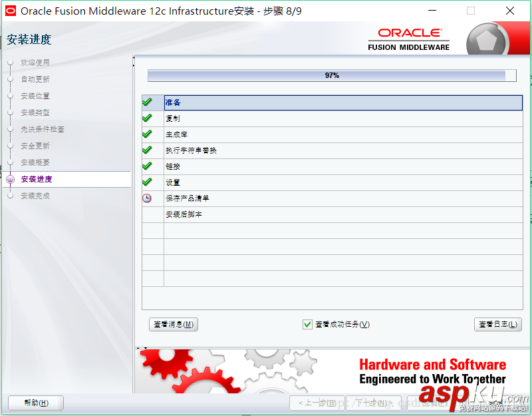Select the 安装概要 step in the sidebar
This screenshot has height=416, width=532.
(35, 162)
